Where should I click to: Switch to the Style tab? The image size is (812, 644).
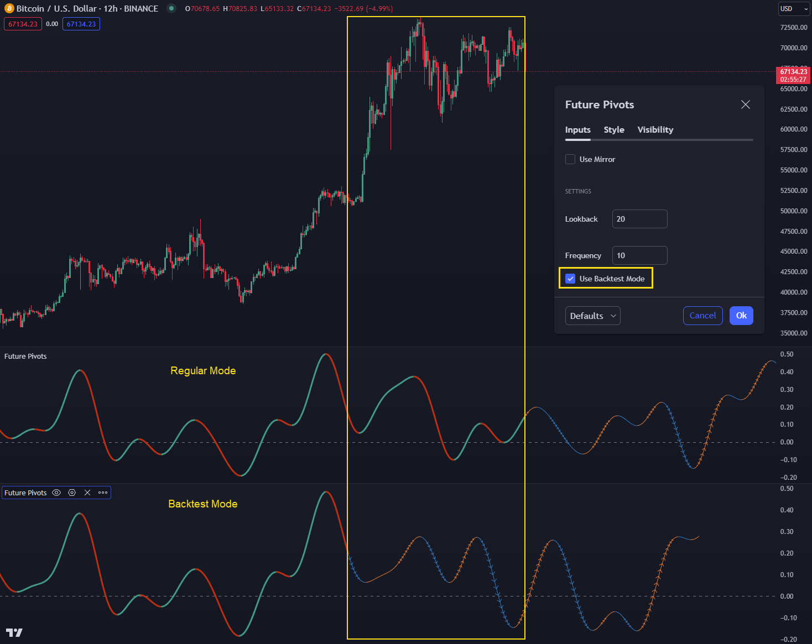click(x=614, y=129)
